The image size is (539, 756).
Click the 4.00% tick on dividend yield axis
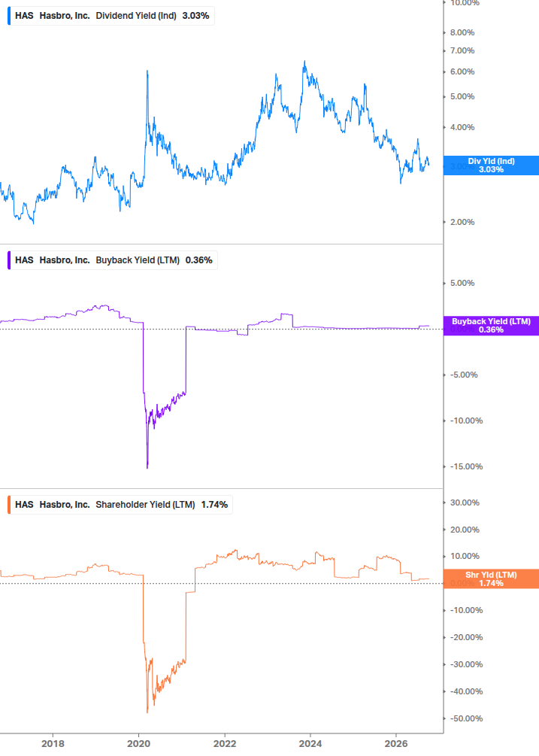(462, 127)
